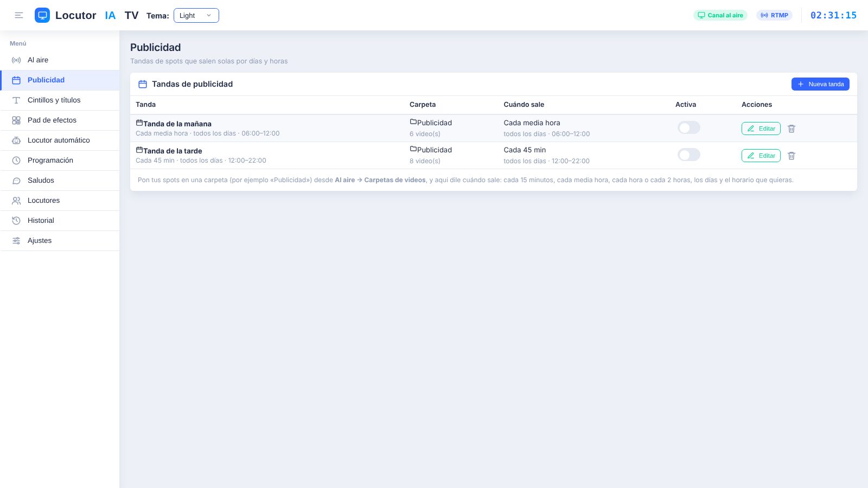Image resolution: width=868 pixels, height=488 pixels.
Task: Click the Carpeta column header
Action: tap(423, 105)
